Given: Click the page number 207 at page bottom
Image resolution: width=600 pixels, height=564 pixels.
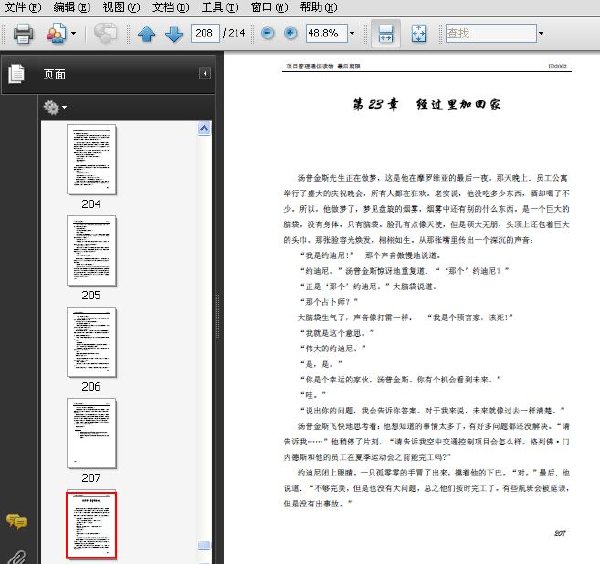Looking at the screenshot, I should [x=559, y=533].
